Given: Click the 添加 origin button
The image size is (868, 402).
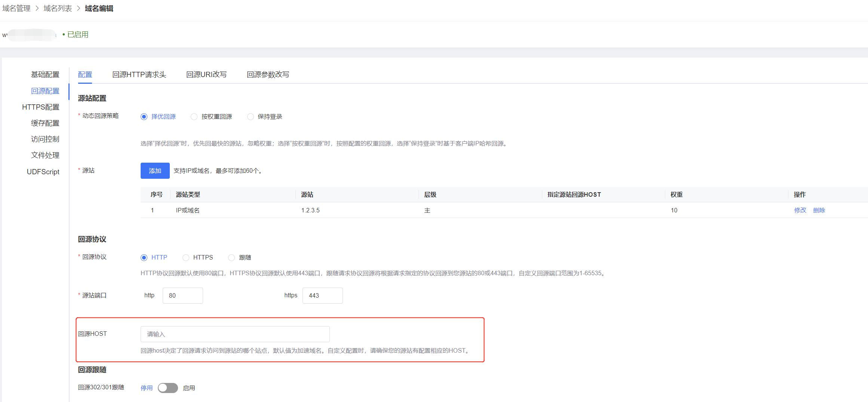Looking at the screenshot, I should [x=155, y=171].
